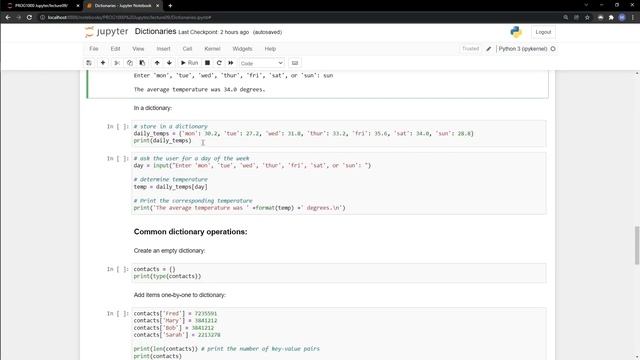
Task: Click the Trusted notebook indicator
Action: [470, 49]
